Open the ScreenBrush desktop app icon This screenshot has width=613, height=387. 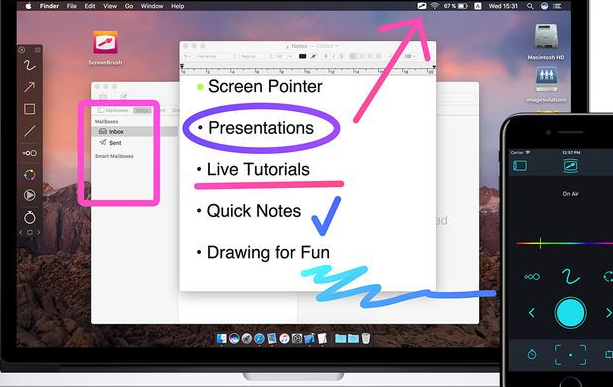click(x=105, y=42)
